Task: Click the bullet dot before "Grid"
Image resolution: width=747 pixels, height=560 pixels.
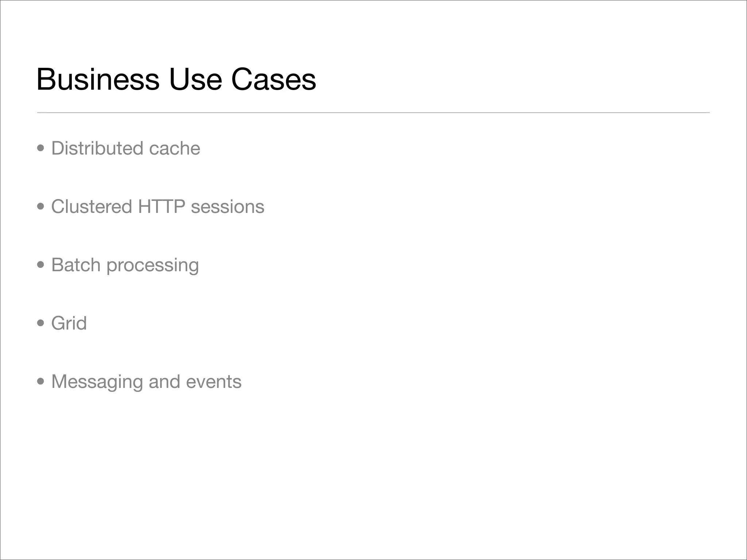Action: coord(41,323)
